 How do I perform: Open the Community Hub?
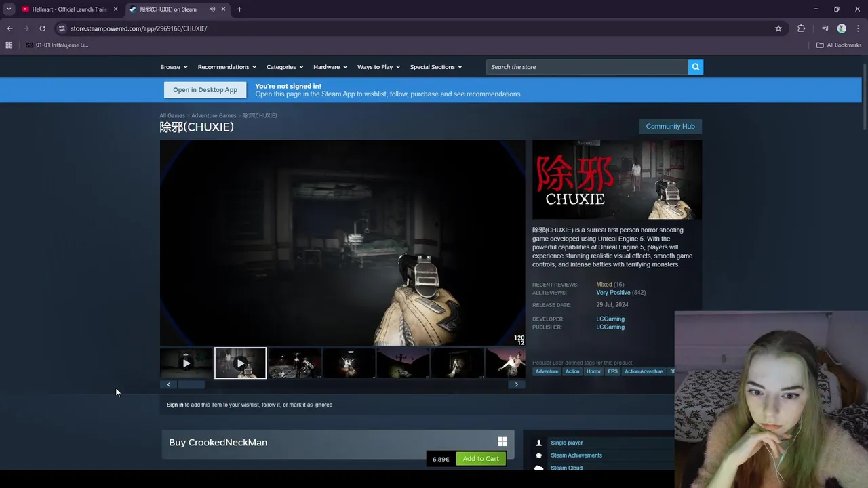pyautogui.click(x=670, y=127)
